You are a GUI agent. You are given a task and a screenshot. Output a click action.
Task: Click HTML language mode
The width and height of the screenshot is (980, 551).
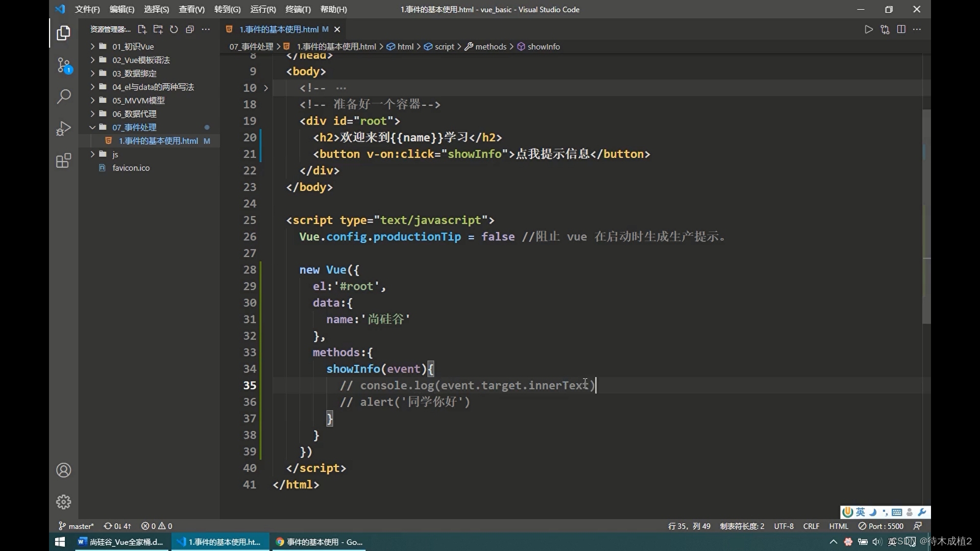coord(839,526)
